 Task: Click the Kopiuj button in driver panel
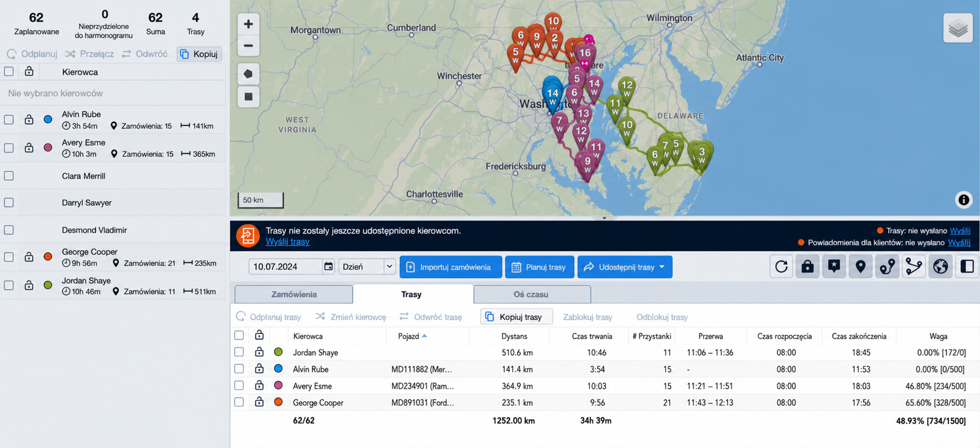(200, 54)
